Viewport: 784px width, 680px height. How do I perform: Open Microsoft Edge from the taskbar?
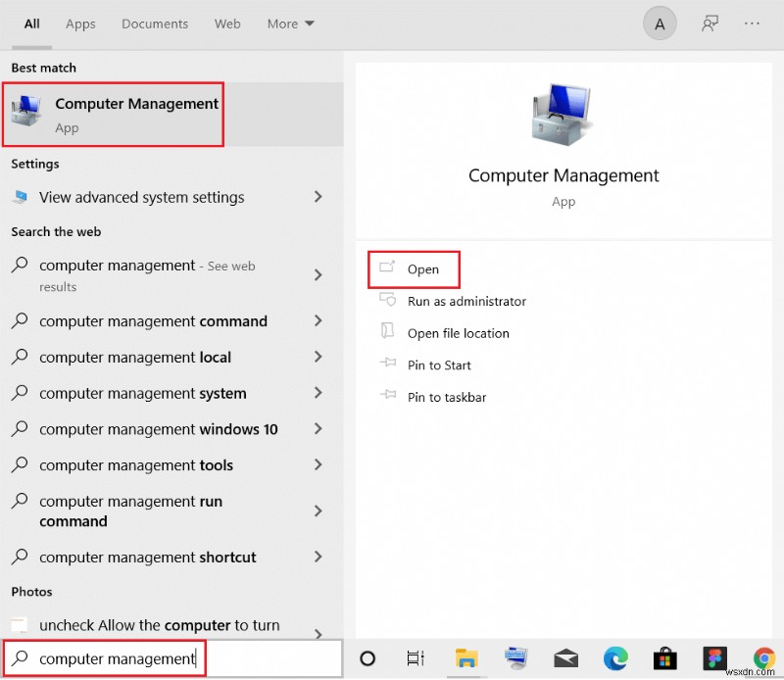pos(615,659)
